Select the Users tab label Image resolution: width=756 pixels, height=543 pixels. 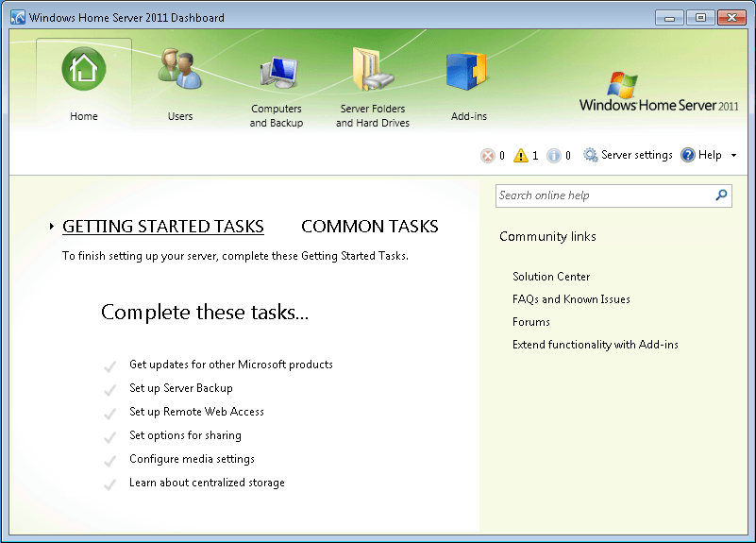180,116
